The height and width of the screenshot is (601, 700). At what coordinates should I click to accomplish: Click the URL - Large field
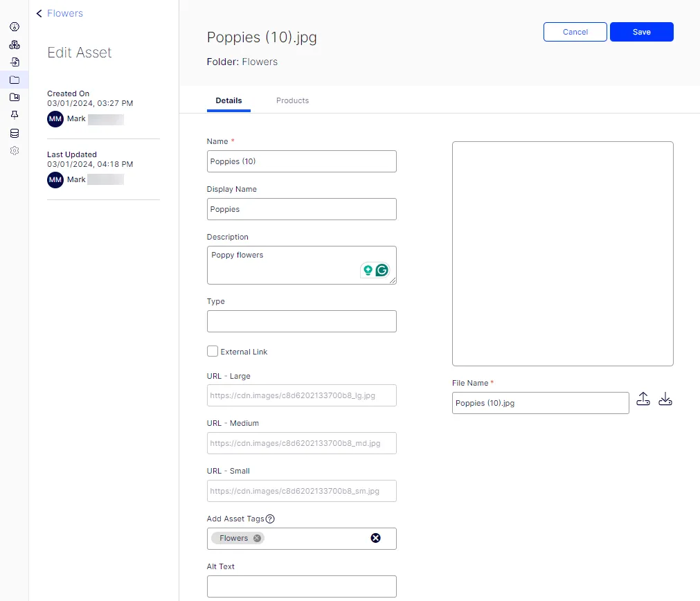302,395
